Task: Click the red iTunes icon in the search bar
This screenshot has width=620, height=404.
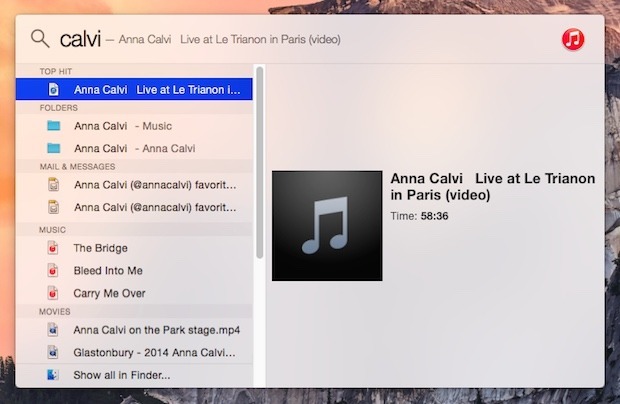Action: [573, 39]
